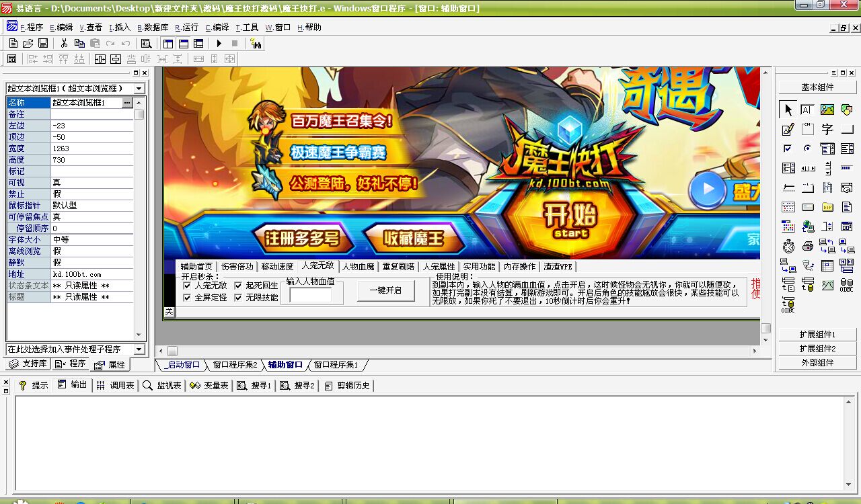Select the stopwatch timer component

coord(788,246)
